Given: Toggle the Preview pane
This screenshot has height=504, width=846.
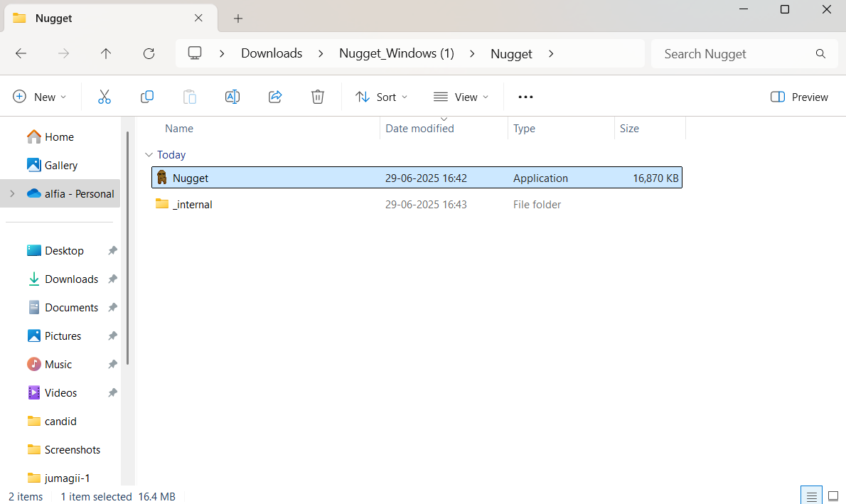Looking at the screenshot, I should [799, 97].
